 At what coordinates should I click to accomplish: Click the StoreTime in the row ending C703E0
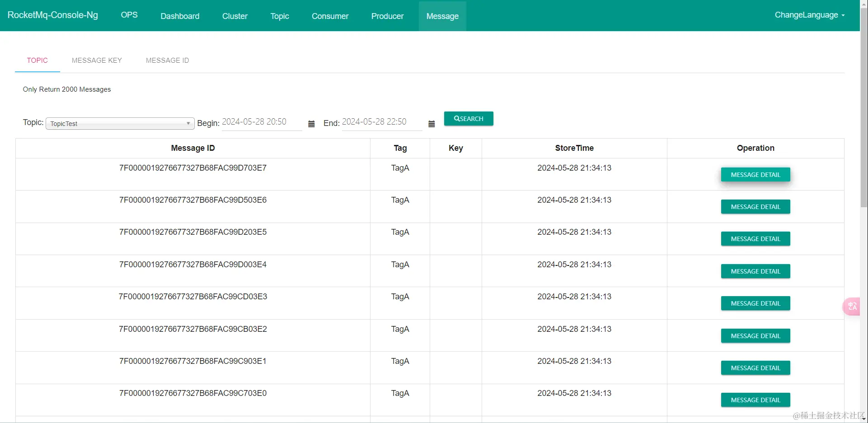click(574, 393)
